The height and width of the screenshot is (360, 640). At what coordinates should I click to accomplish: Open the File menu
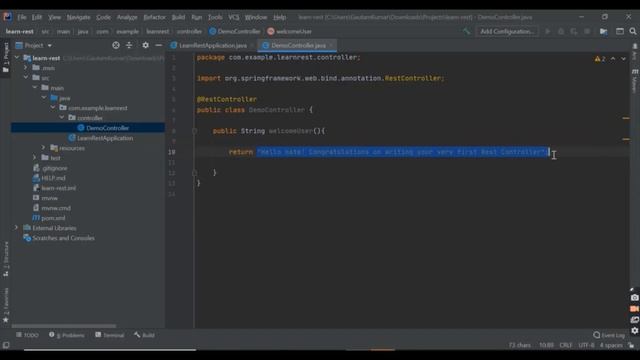[x=22, y=17]
